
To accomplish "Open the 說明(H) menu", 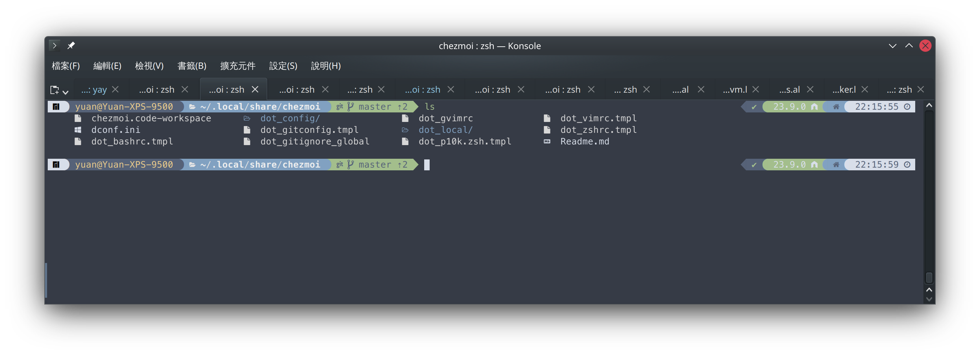I will 326,66.
